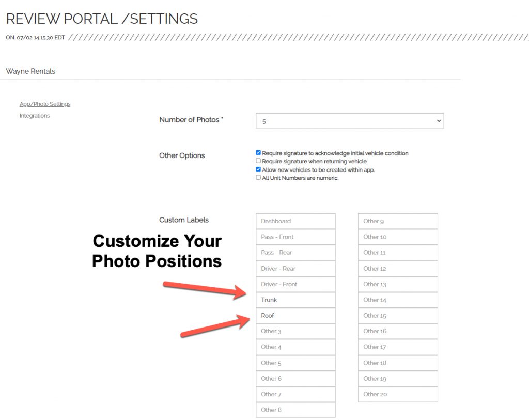Focus the Driver - Rear label field
This screenshot has width=529, height=420.
pos(296,269)
